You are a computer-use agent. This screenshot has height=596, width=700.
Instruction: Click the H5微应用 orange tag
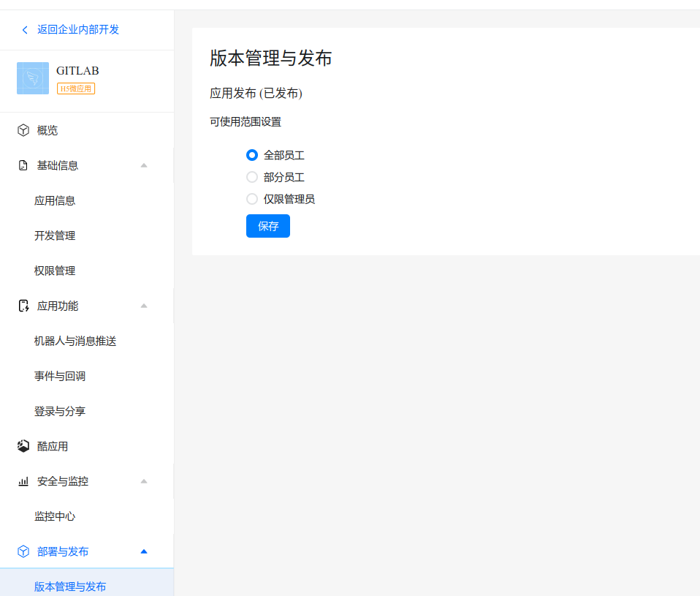tap(76, 88)
